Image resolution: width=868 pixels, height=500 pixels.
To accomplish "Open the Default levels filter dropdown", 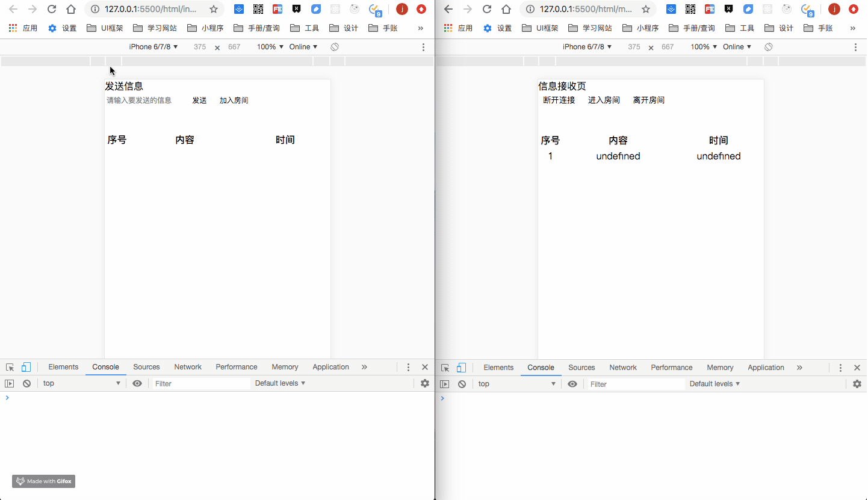I will click(x=279, y=383).
